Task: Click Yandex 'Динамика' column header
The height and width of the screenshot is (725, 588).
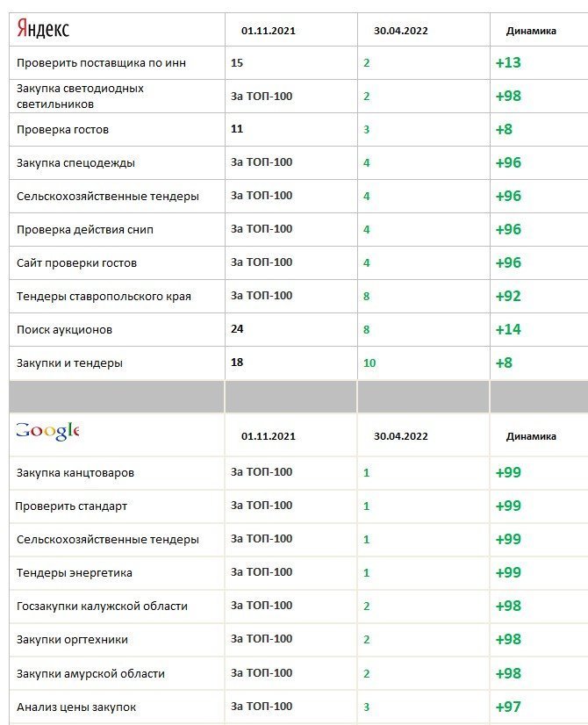Action: pyautogui.click(x=531, y=31)
